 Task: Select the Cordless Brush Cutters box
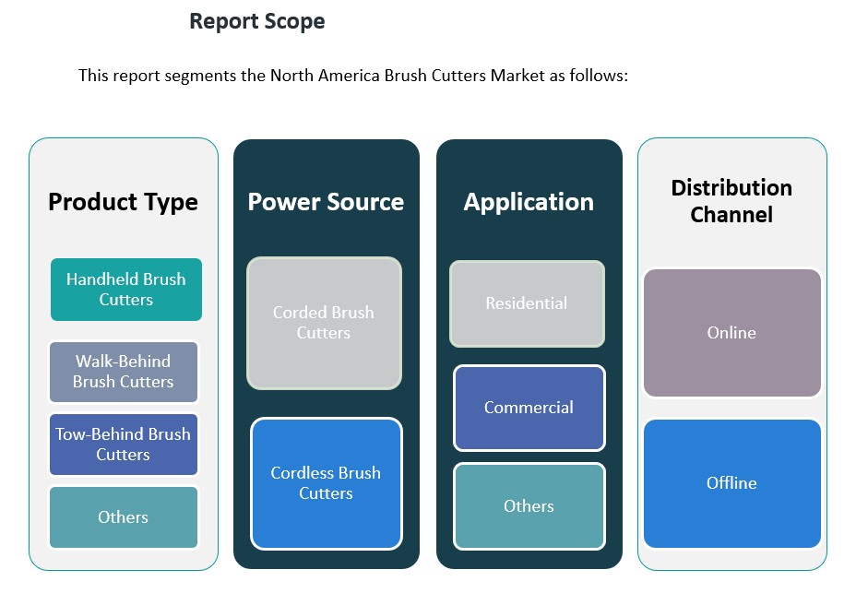click(x=326, y=483)
